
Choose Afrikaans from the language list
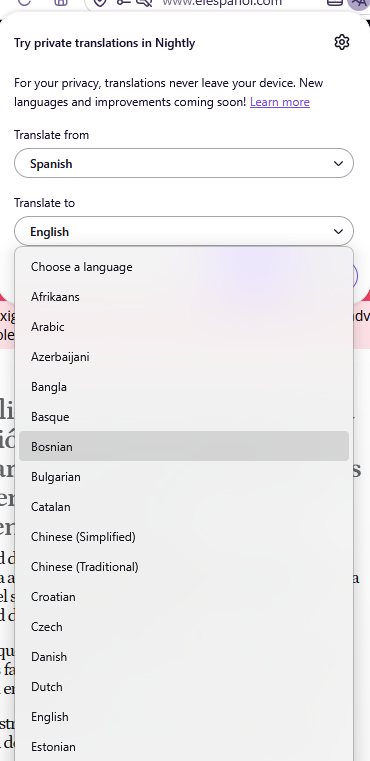184,297
